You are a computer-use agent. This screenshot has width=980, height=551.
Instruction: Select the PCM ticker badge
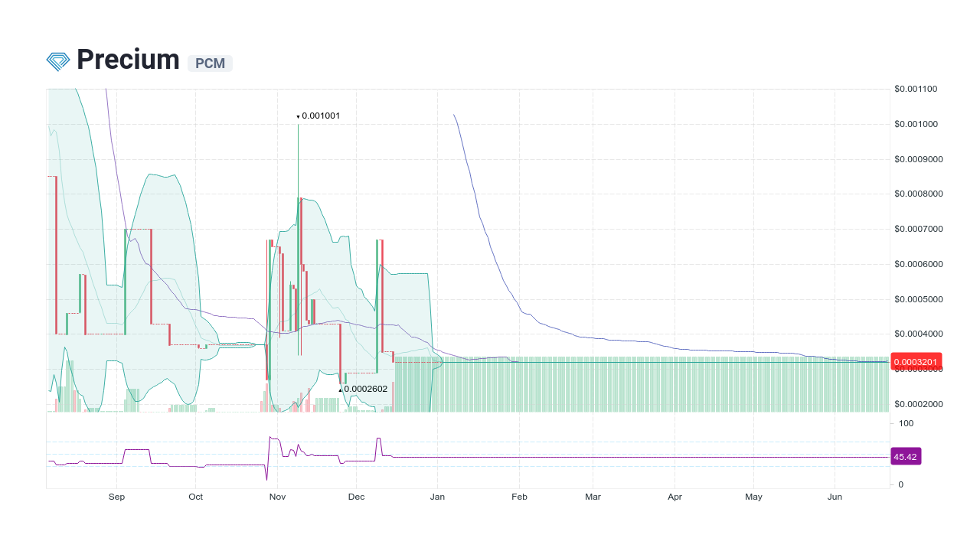tap(210, 64)
